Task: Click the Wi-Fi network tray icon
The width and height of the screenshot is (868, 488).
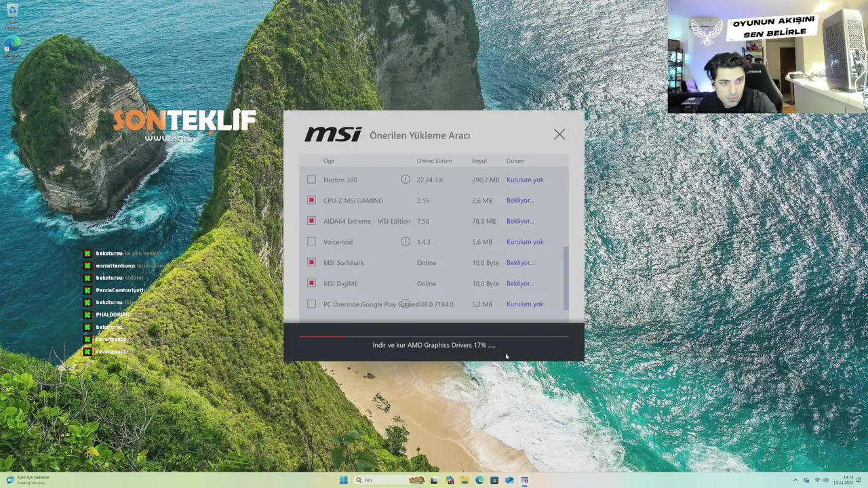Action: click(817, 480)
